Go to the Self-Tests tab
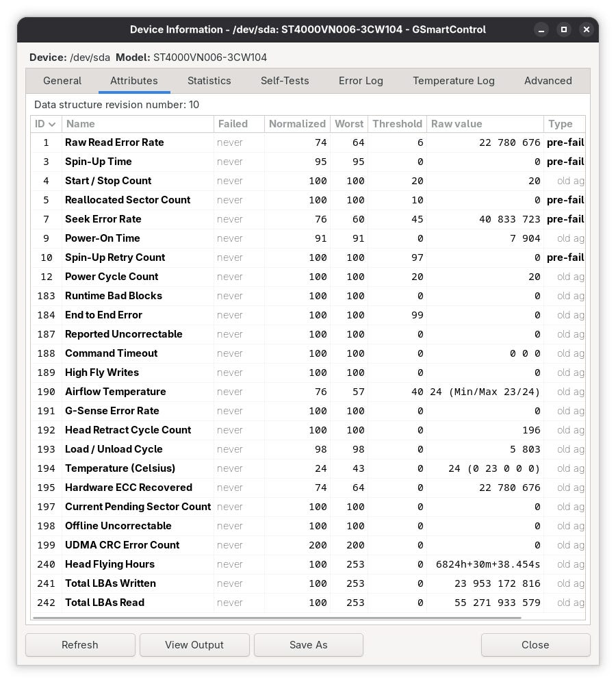 click(285, 81)
